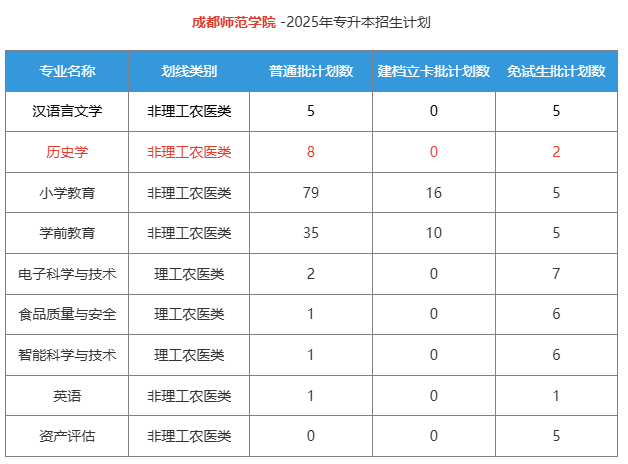Image resolution: width=628 pixels, height=464 pixels.
Task: Click 理工农医类 in the 电子科学与技术 row
Action: pyautogui.click(x=189, y=274)
